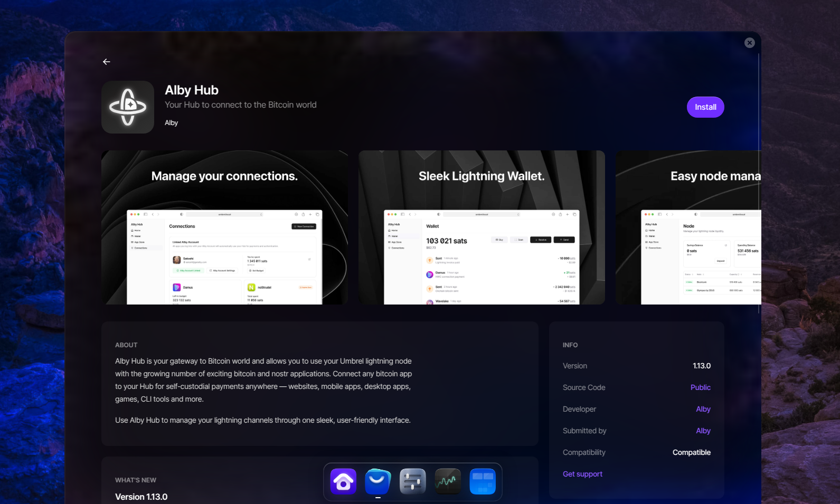Click the 'Compatibility' label
This screenshot has width=840, height=504.
point(584,452)
